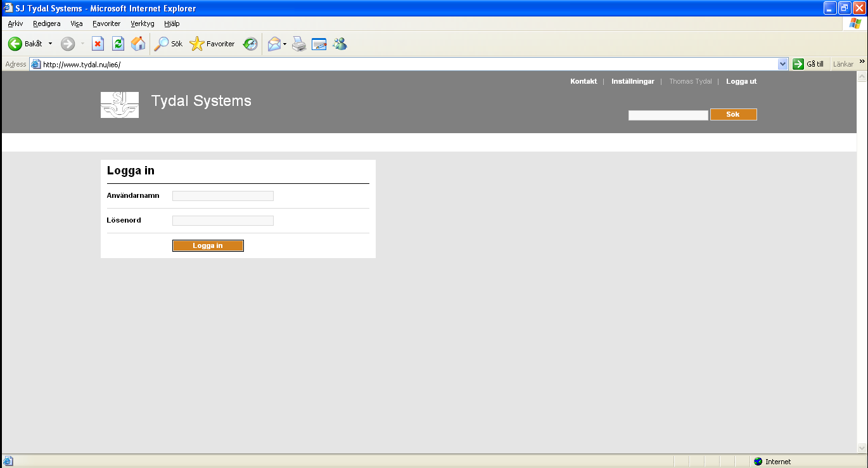
Task: Click the Lösenord label
Action: pos(124,220)
